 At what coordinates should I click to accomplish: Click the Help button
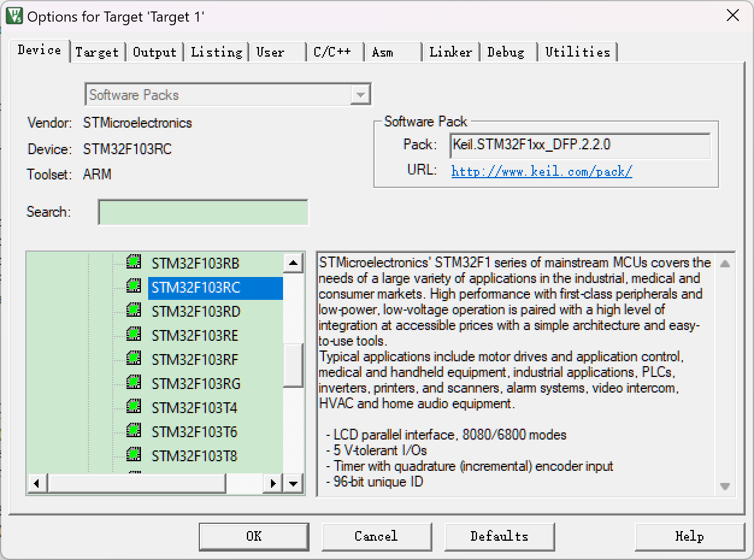click(690, 537)
